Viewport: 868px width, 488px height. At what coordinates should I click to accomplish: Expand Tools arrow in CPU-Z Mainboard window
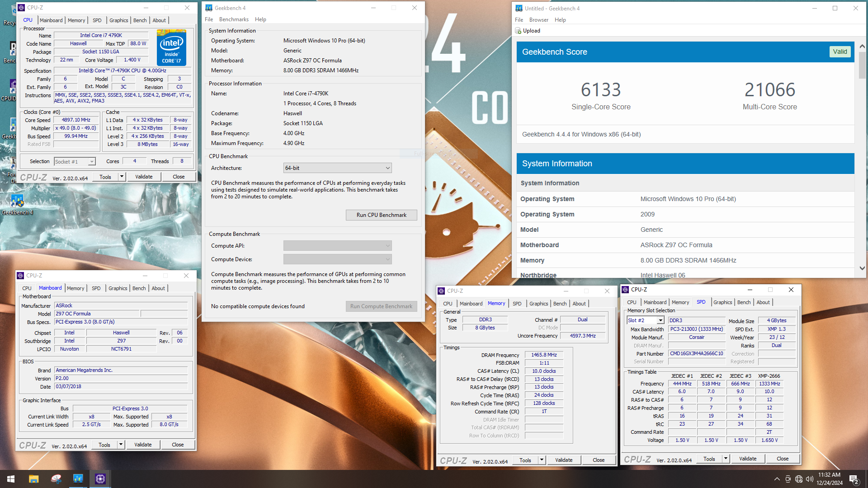point(121,445)
